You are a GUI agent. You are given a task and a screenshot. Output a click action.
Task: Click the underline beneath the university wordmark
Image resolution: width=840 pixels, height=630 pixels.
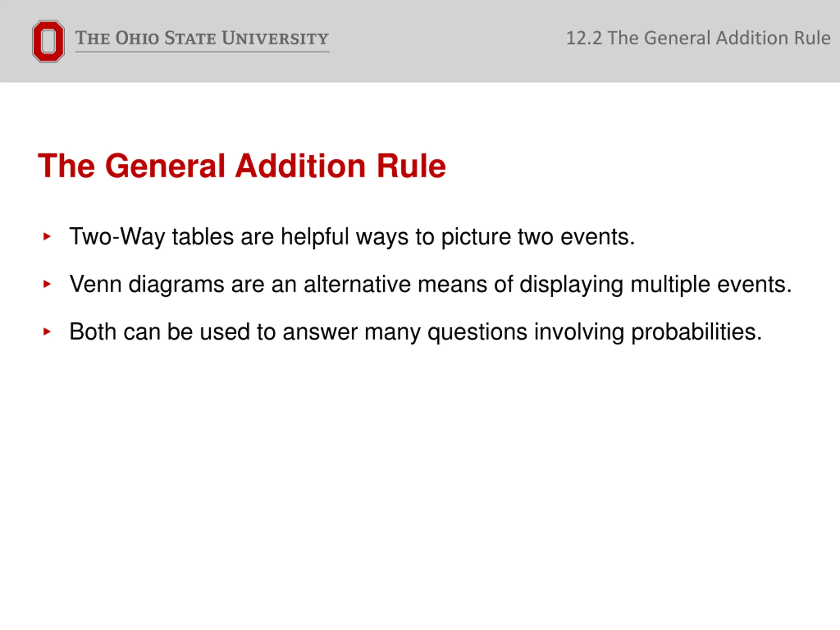tap(202, 52)
